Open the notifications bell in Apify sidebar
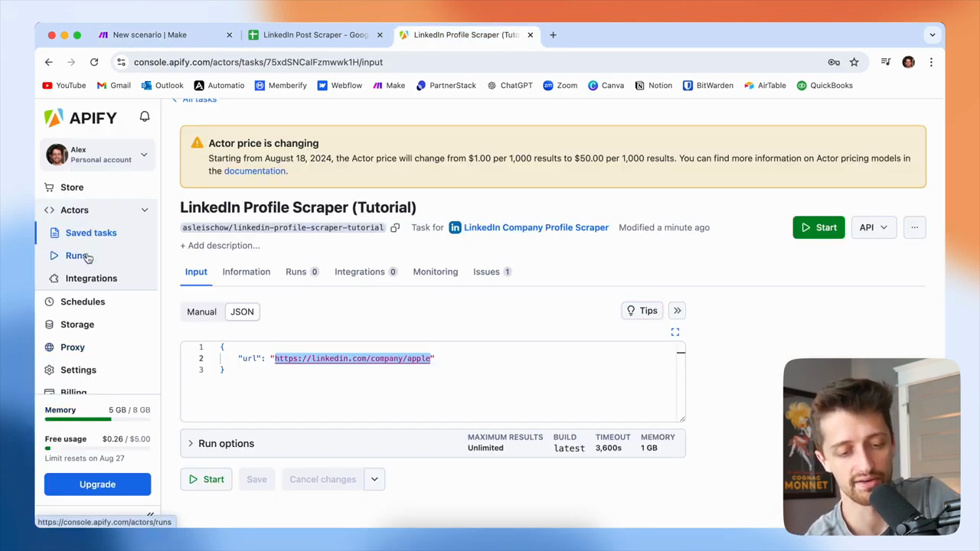980x551 pixels. [145, 116]
